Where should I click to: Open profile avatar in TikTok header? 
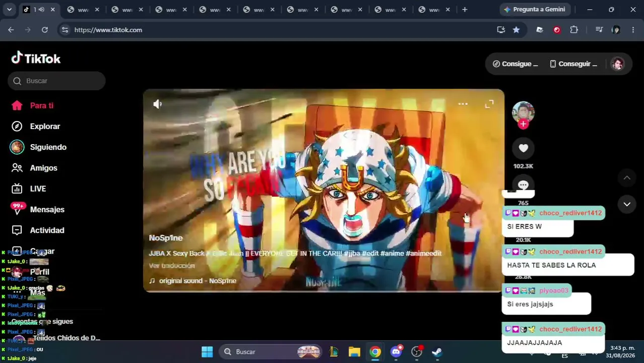[x=617, y=64]
